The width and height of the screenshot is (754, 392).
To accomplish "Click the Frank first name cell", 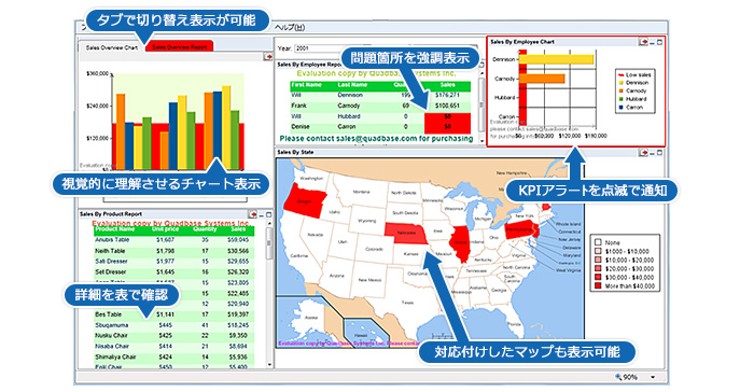I will coord(299,105).
